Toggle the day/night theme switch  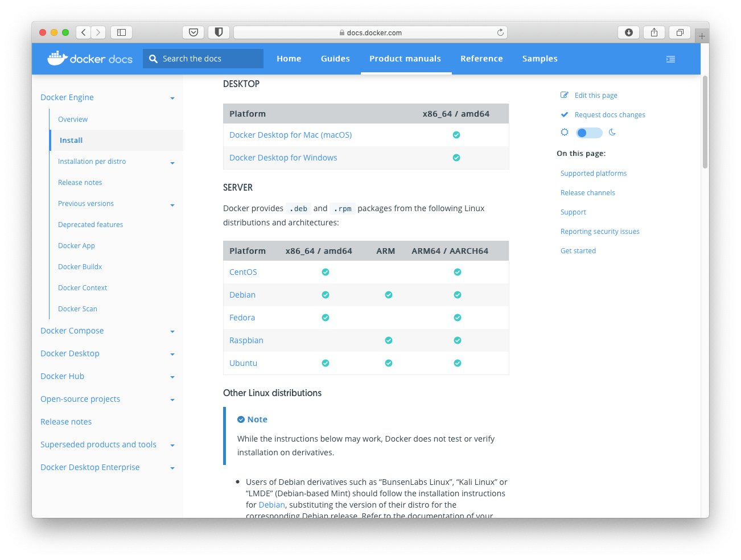coord(589,133)
